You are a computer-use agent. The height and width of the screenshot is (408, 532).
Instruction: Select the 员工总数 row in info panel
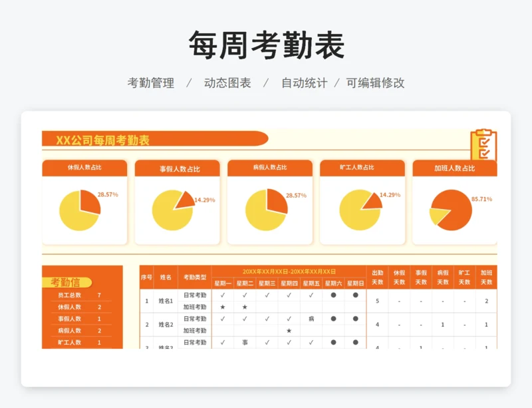(x=82, y=295)
